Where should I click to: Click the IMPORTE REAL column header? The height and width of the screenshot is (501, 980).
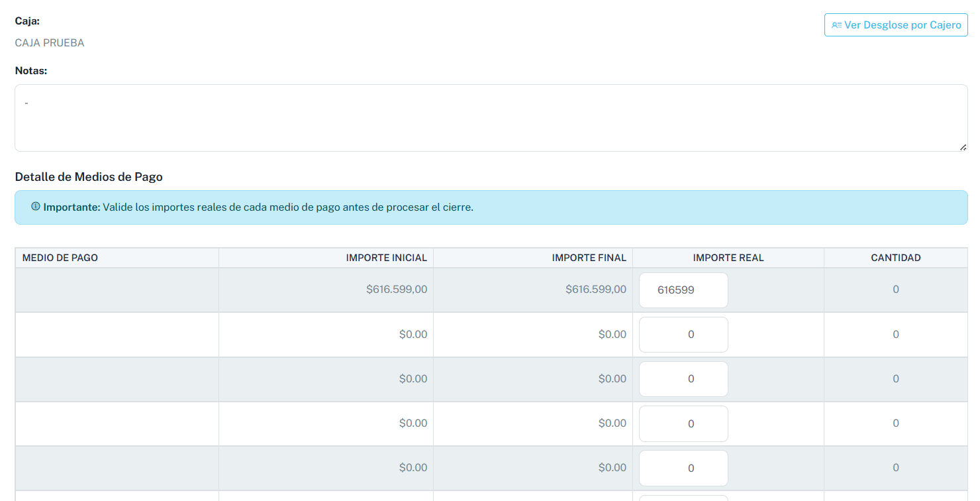point(728,258)
